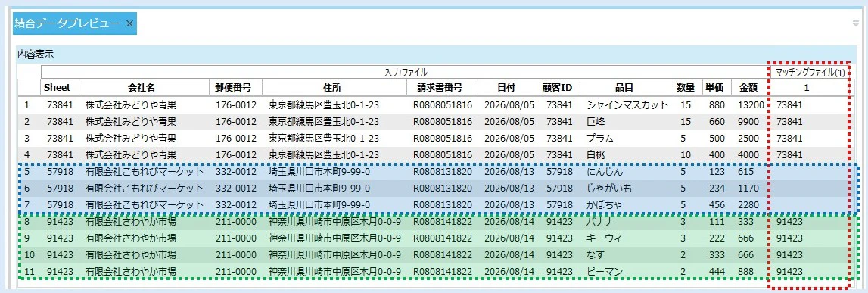Viewport: 868px width, 293px height.
Task: Click the マッチングファイル(1) group header
Action: point(810,73)
